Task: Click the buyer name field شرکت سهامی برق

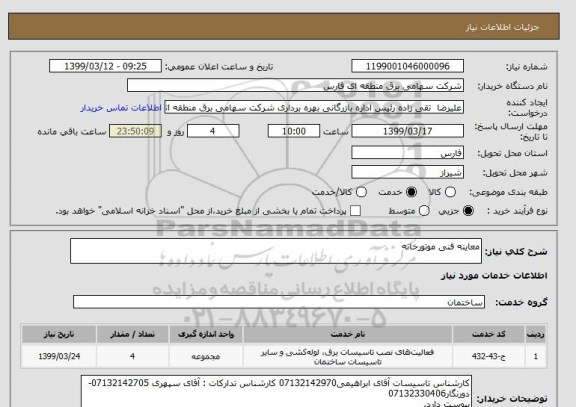Action: point(295,86)
